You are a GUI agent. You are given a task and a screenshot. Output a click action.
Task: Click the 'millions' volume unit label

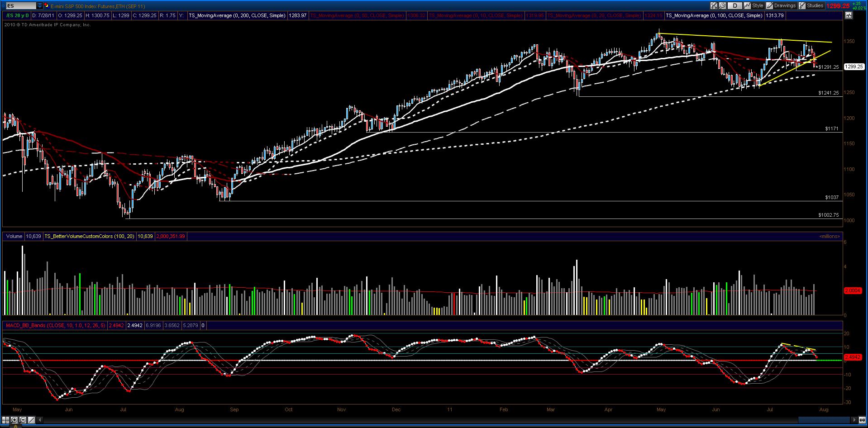(x=830, y=236)
